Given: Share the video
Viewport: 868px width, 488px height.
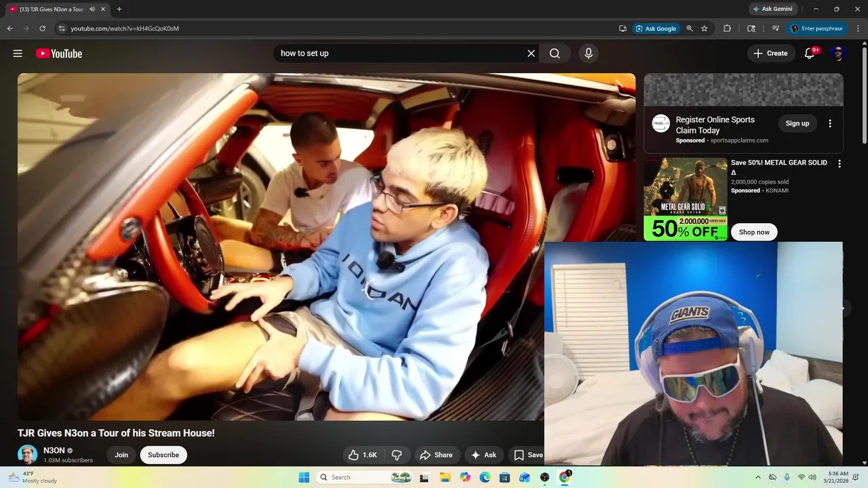Looking at the screenshot, I should (436, 455).
